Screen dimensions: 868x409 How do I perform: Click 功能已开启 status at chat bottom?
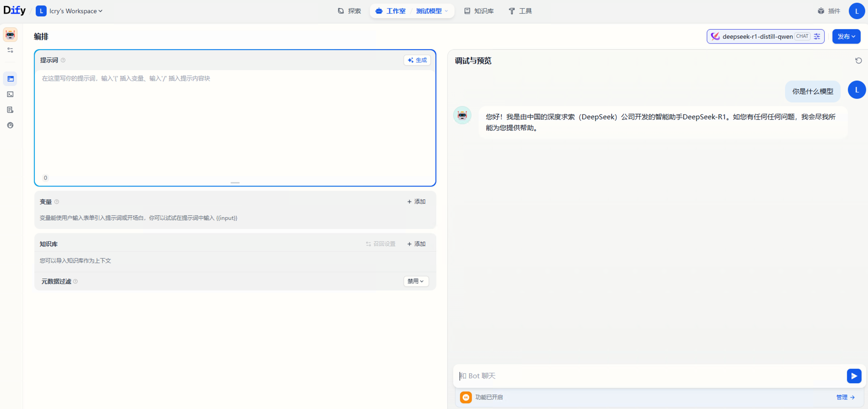pyautogui.click(x=489, y=397)
